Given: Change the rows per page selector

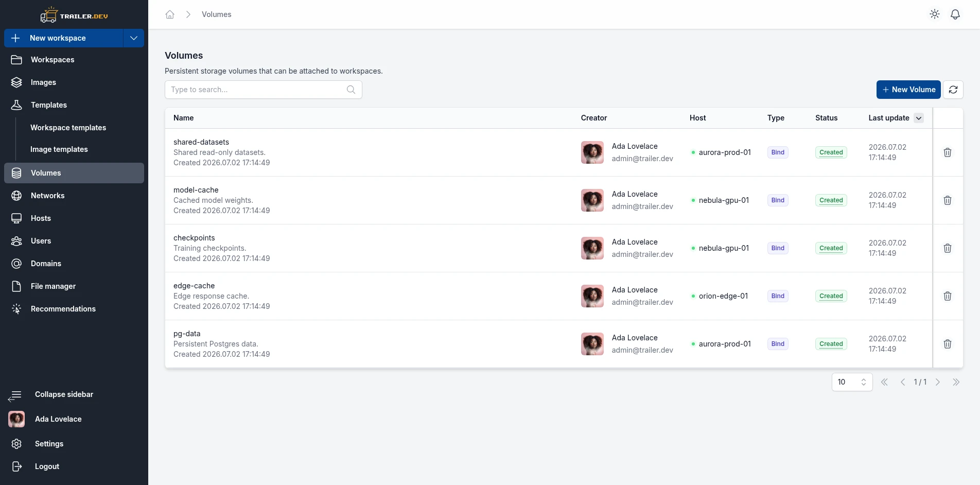Looking at the screenshot, I should click(x=852, y=382).
